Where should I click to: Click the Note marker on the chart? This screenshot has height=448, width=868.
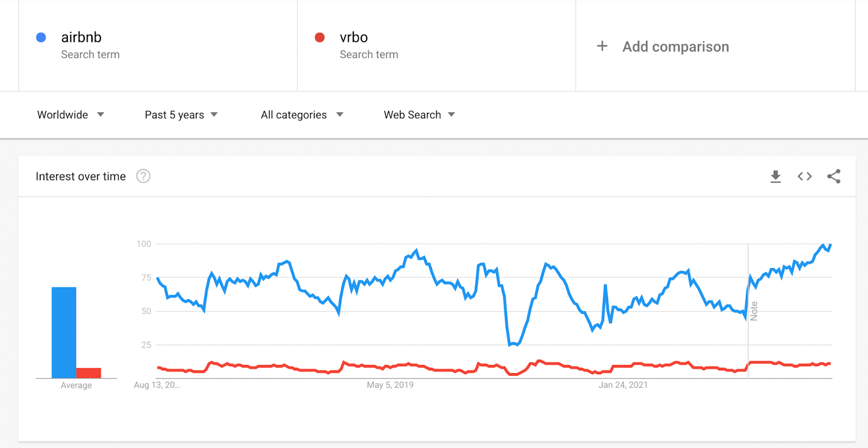[x=754, y=311]
